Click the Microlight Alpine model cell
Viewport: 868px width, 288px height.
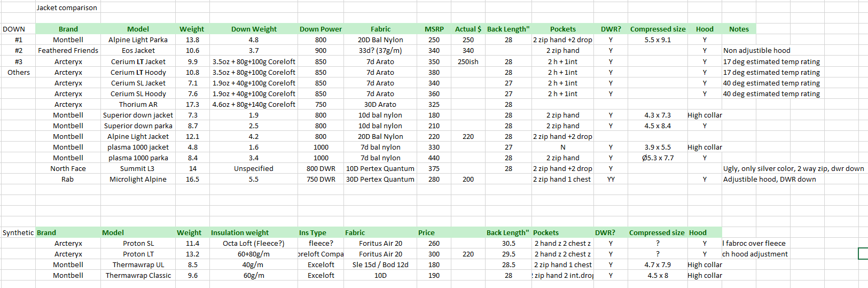pyautogui.click(x=138, y=179)
